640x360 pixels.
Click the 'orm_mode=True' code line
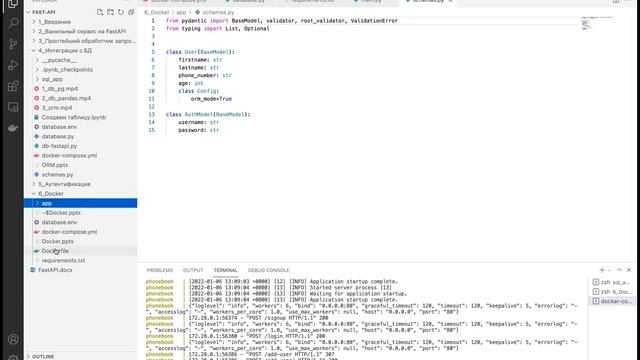[x=211, y=99]
